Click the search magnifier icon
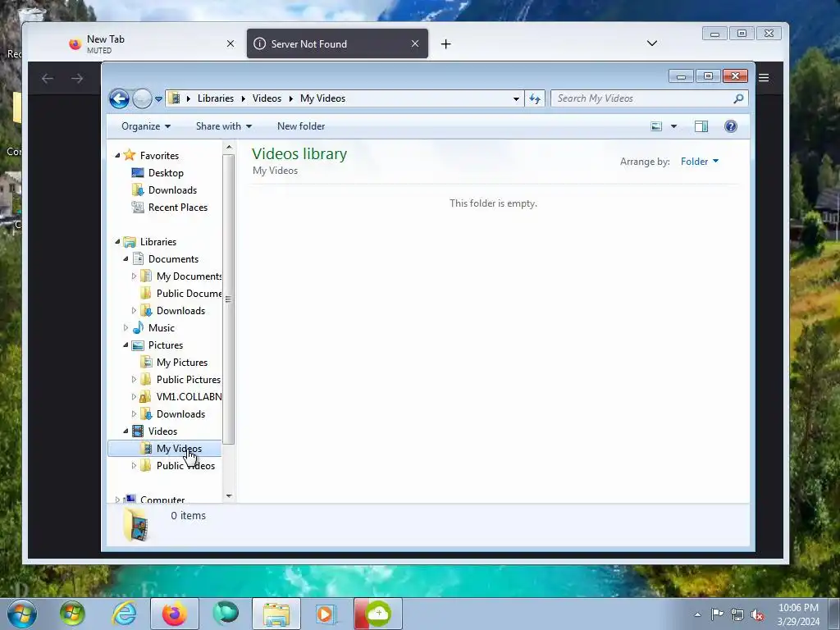Viewport: 840px width, 630px height. point(738,98)
